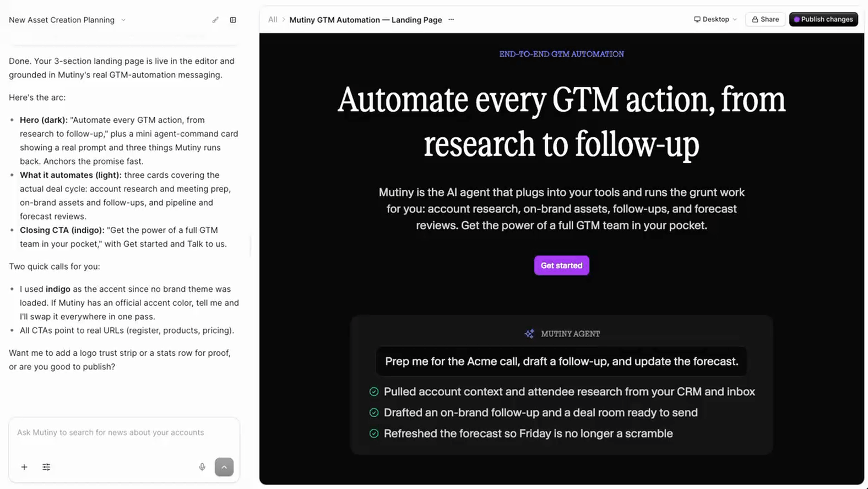Click the send message arrow button
The width and height of the screenshot is (868, 489).
(224, 467)
